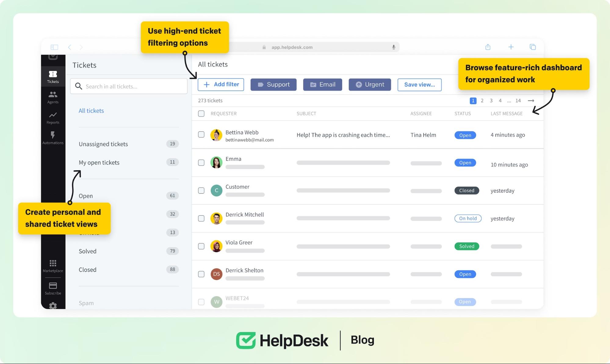Tick Bettina Webb's ticket checkbox
Screen dimensions: 610x364
tap(201, 135)
